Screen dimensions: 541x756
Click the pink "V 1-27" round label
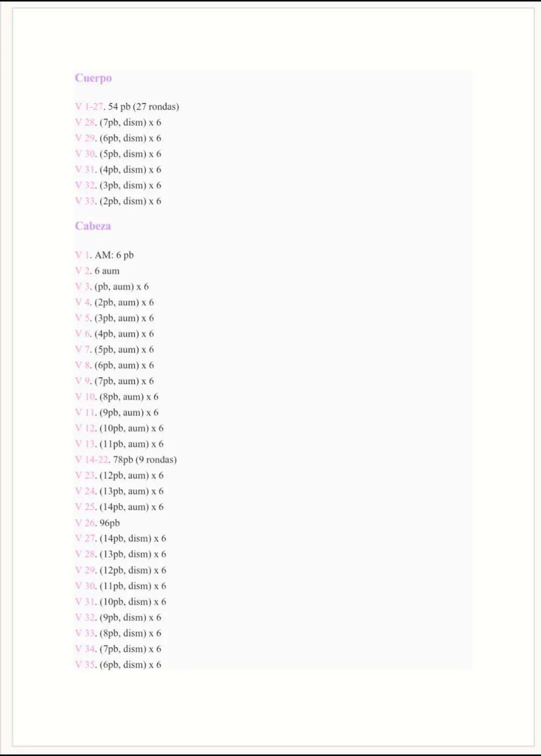coord(89,107)
